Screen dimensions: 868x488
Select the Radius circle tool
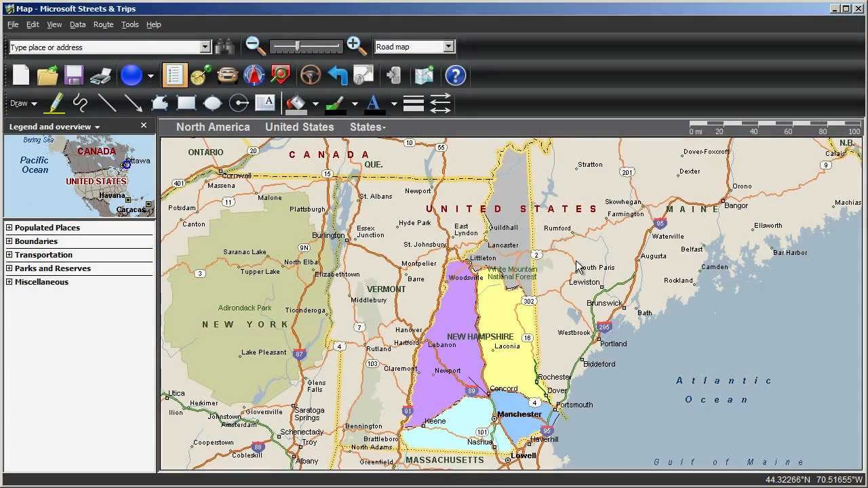pyautogui.click(x=239, y=104)
